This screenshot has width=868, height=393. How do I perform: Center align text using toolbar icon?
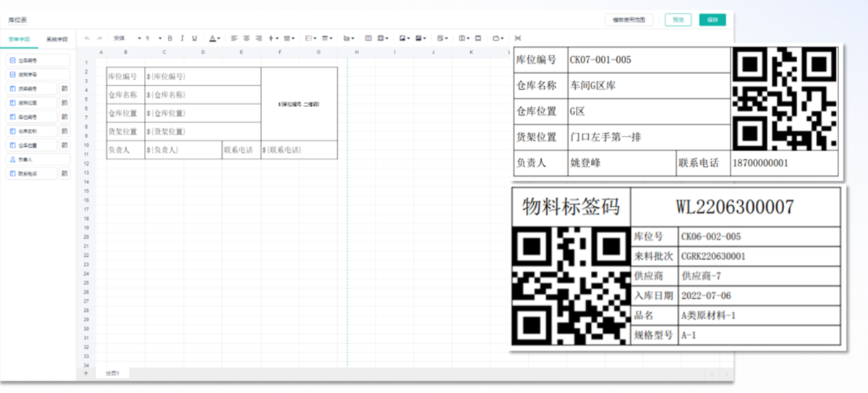(247, 38)
